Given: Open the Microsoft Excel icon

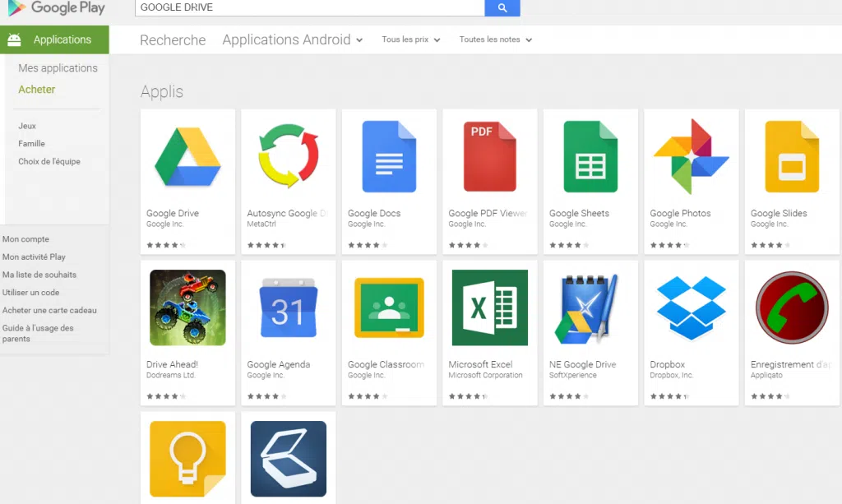Looking at the screenshot, I should [x=490, y=307].
